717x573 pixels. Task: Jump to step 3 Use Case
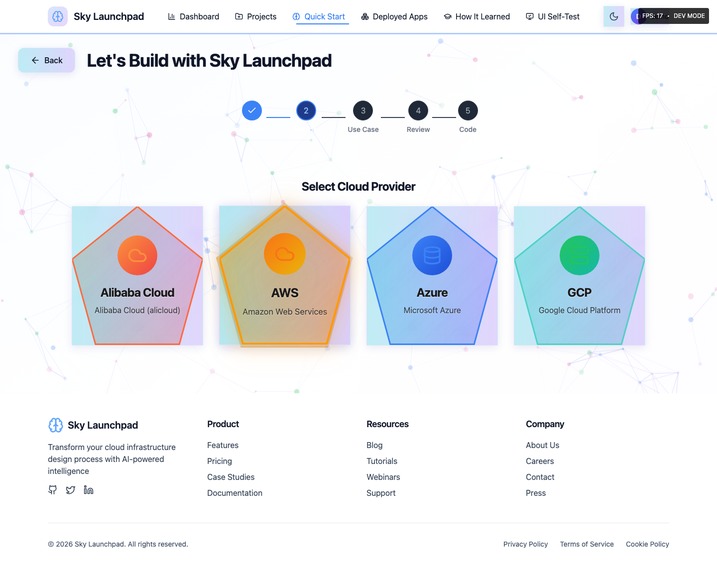363,110
